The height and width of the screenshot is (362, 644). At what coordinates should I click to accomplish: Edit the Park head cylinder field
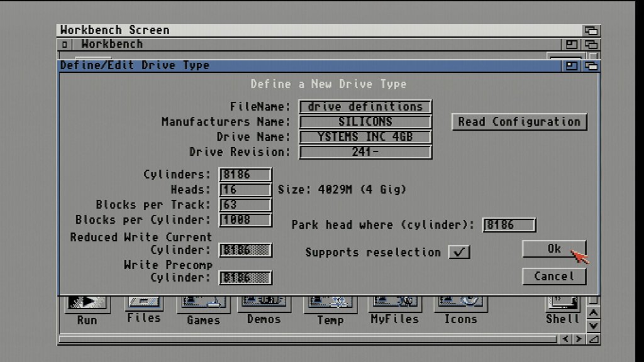click(x=509, y=225)
